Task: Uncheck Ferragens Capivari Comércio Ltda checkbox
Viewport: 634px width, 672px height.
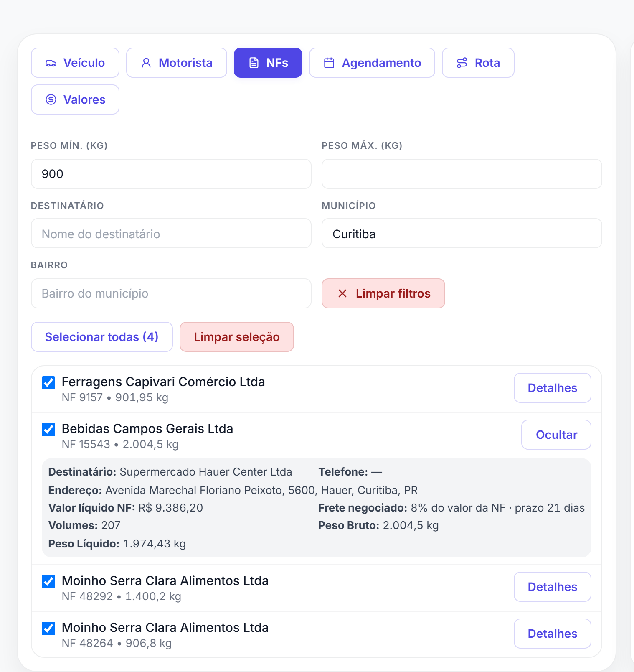Action: point(48,382)
